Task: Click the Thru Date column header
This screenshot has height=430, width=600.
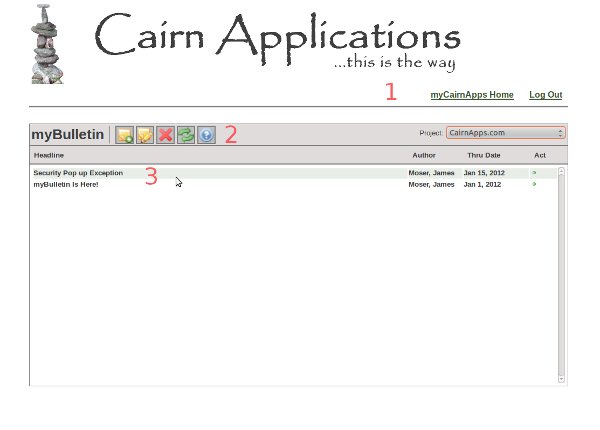Action: point(484,155)
